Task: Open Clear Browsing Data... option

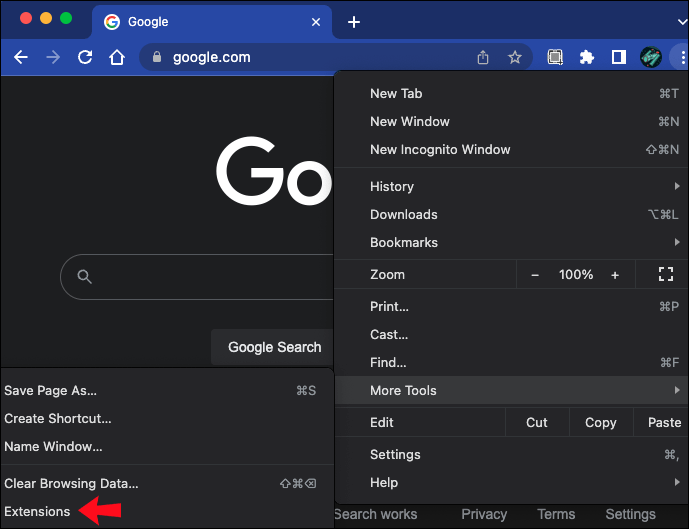Action: (x=167, y=484)
